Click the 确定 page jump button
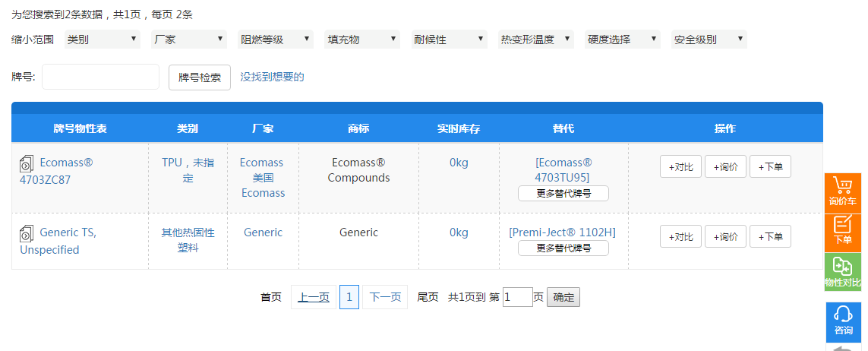 (563, 297)
